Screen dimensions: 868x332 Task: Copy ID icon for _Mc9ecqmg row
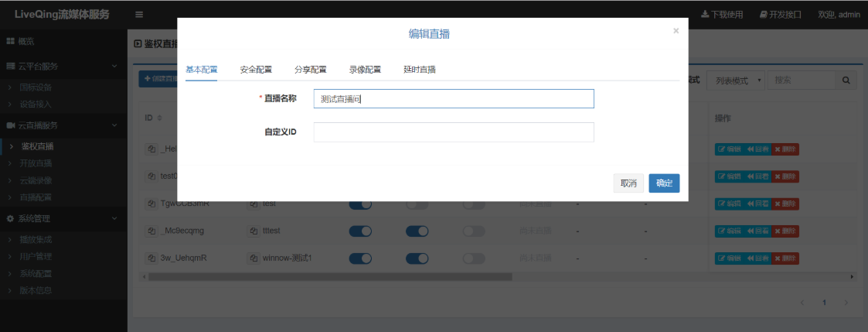(151, 231)
